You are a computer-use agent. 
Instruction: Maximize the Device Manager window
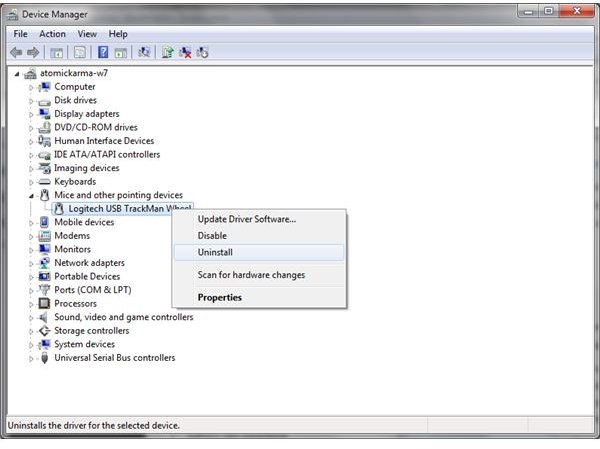click(548, 11)
